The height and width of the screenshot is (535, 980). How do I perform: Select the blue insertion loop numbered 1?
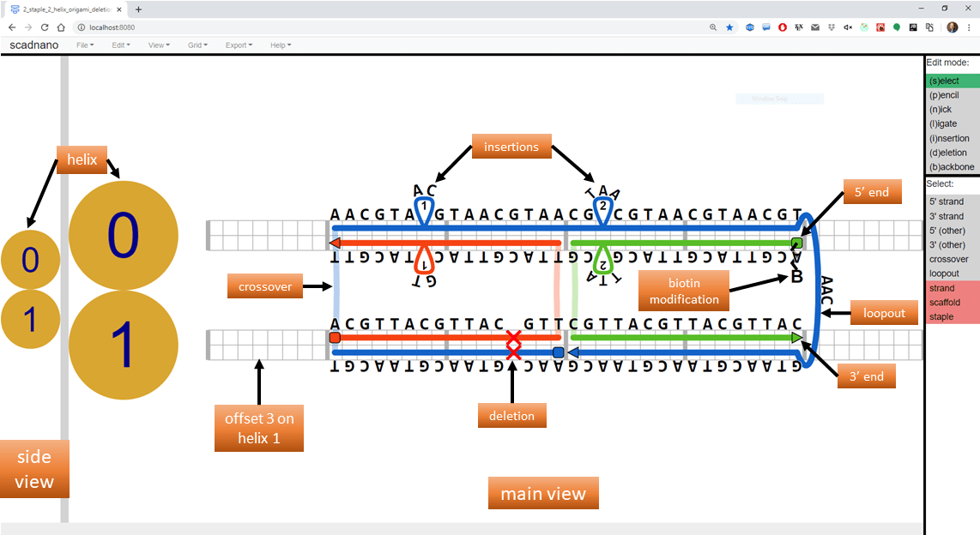tap(424, 210)
